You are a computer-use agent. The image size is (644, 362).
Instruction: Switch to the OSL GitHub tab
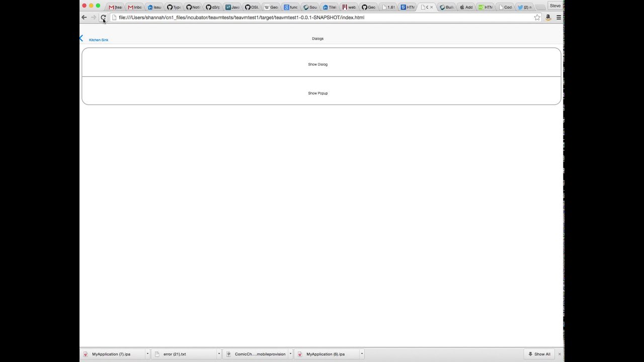(x=252, y=7)
